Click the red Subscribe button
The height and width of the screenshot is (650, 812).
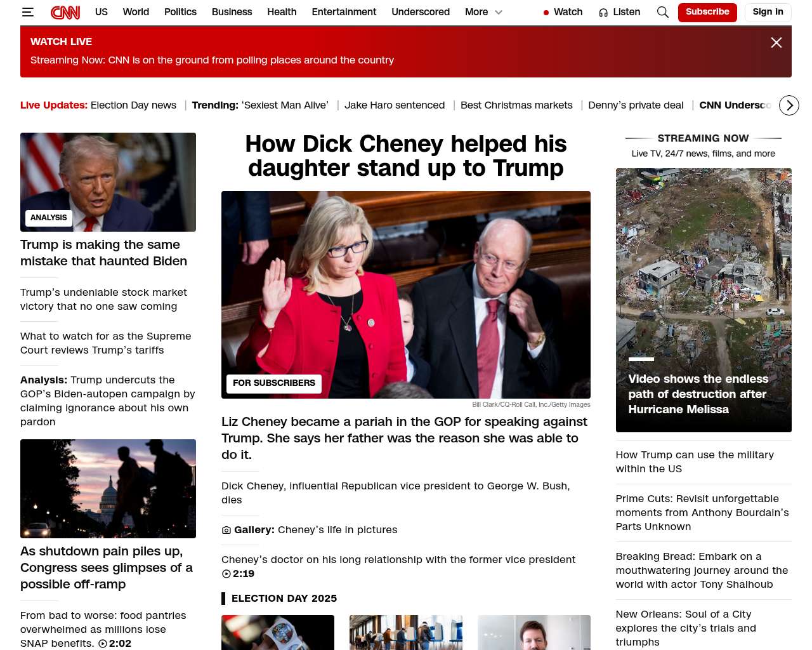point(707,12)
